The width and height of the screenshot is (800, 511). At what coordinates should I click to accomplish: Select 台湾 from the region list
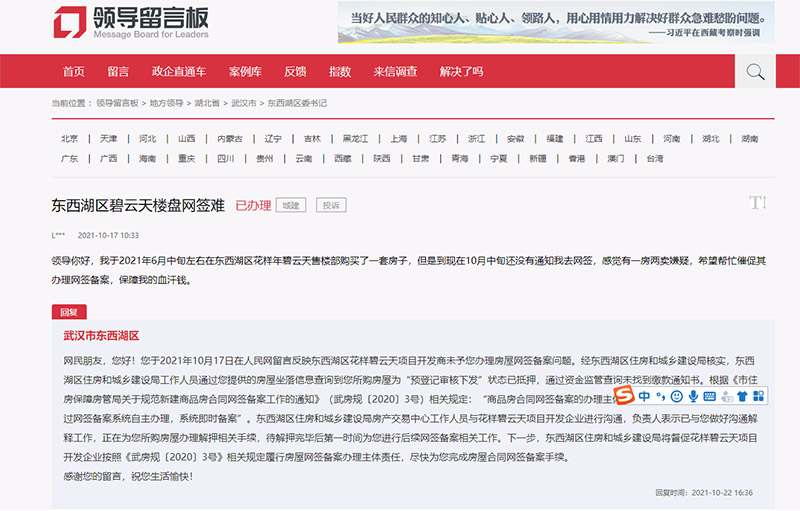pyautogui.click(x=654, y=158)
